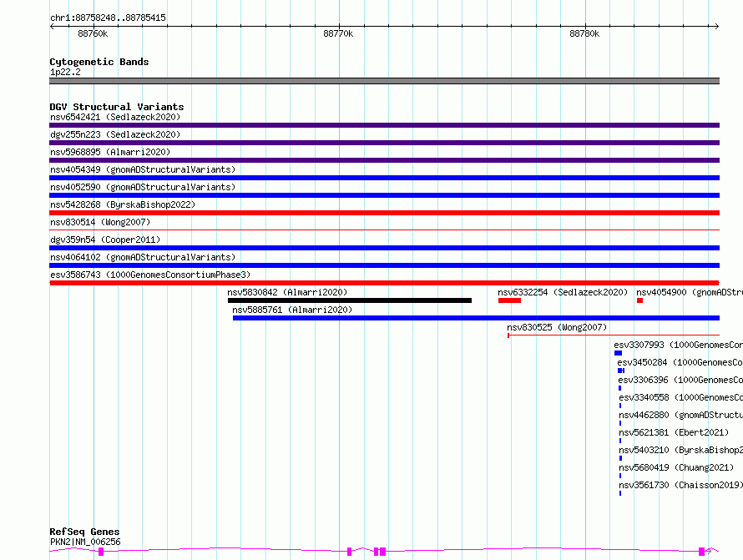
Task: Click the purple nsv6542421 variant bar
Action: pos(384,125)
